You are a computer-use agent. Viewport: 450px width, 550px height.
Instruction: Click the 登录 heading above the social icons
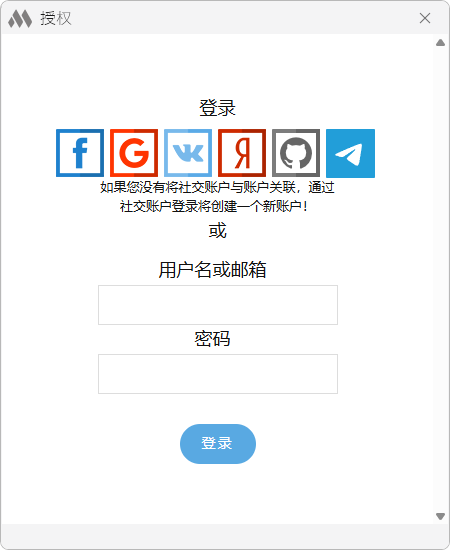(217, 108)
